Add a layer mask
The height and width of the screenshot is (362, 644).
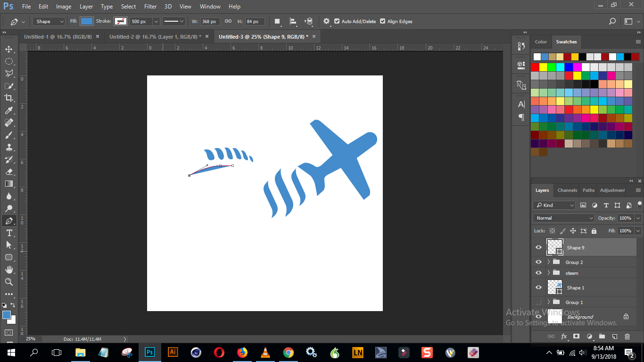click(x=576, y=337)
